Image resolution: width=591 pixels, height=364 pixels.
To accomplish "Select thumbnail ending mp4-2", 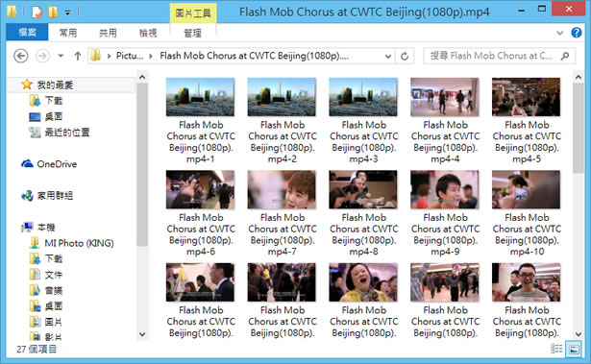I will click(x=282, y=97).
